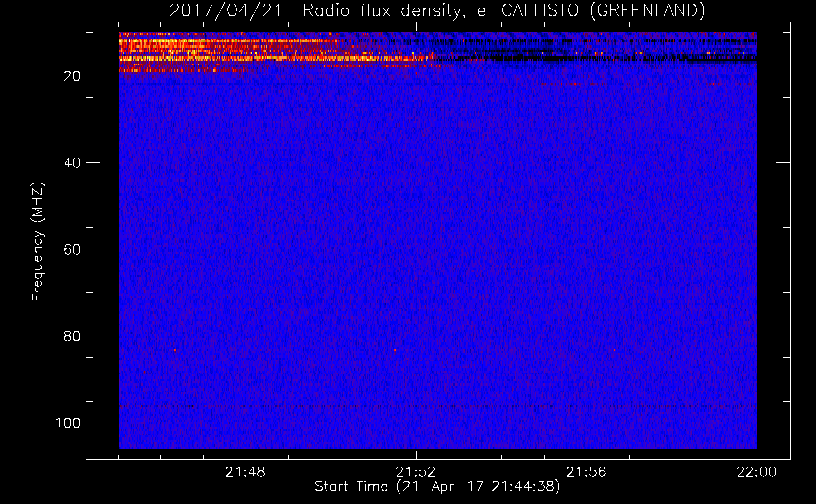Click the plot title mentioning e-CALLISTO (GREENLAND)

click(x=437, y=10)
